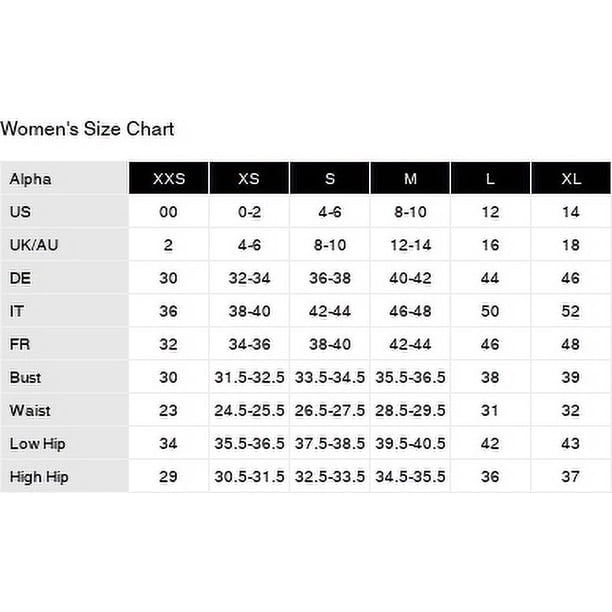This screenshot has height=612, width=612.
Task: Select the XS size header
Action: [x=249, y=178]
